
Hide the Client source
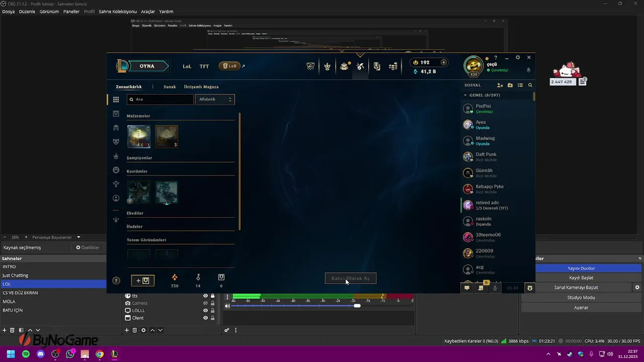tap(205, 318)
